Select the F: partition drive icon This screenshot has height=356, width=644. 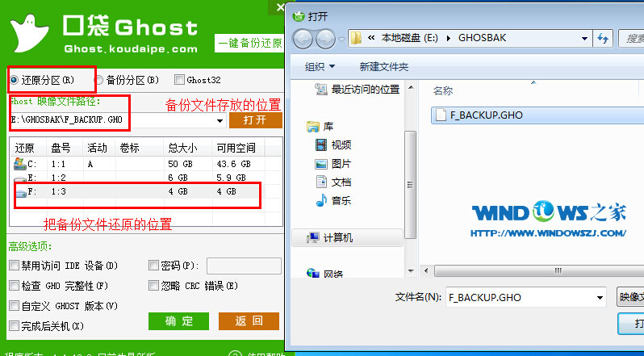click(21, 192)
